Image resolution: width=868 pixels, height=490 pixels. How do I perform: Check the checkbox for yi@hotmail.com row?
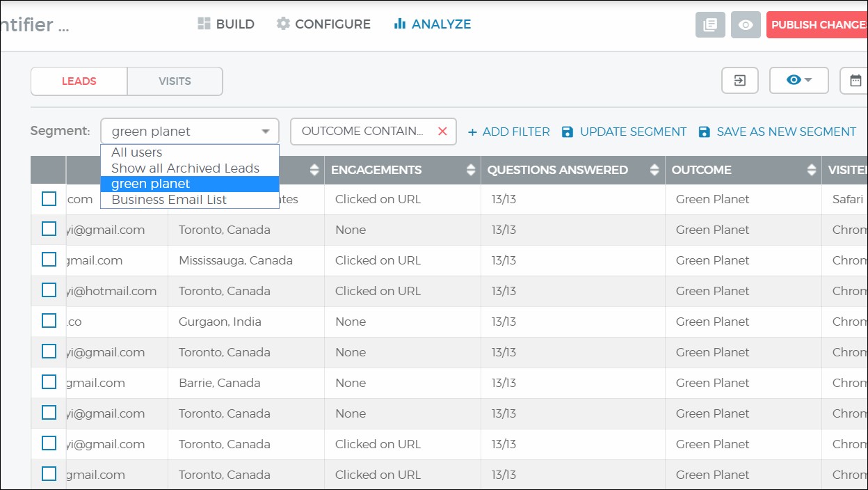49,290
